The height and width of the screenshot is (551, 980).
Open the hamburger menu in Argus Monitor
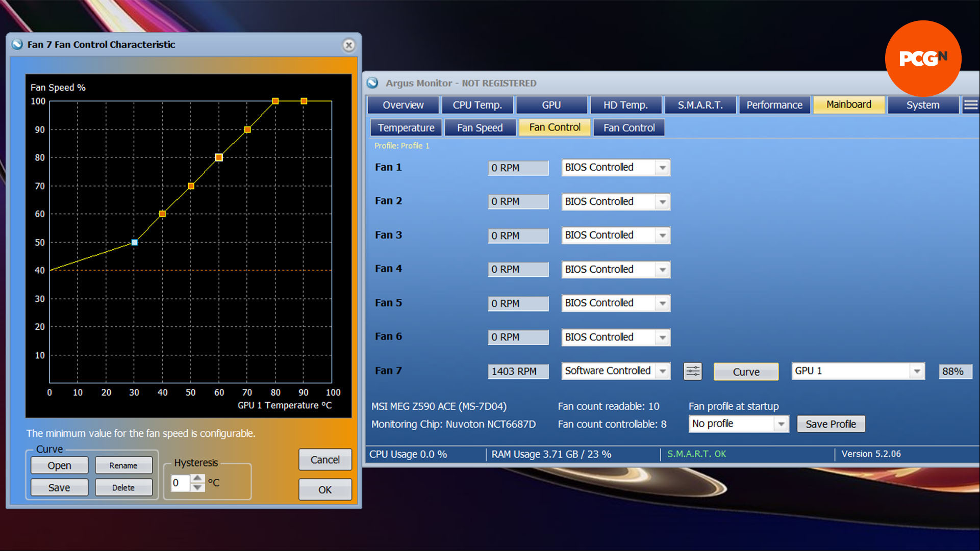(970, 105)
